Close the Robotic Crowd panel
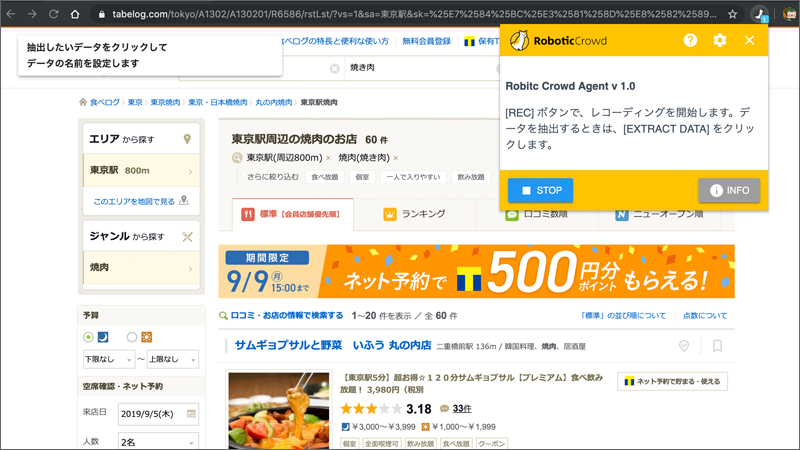 tap(749, 40)
